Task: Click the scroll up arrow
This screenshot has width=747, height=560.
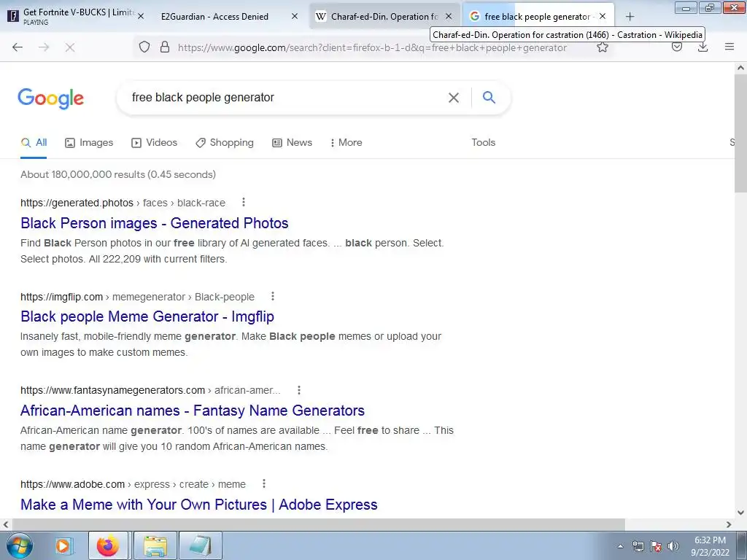Action: coord(740,68)
